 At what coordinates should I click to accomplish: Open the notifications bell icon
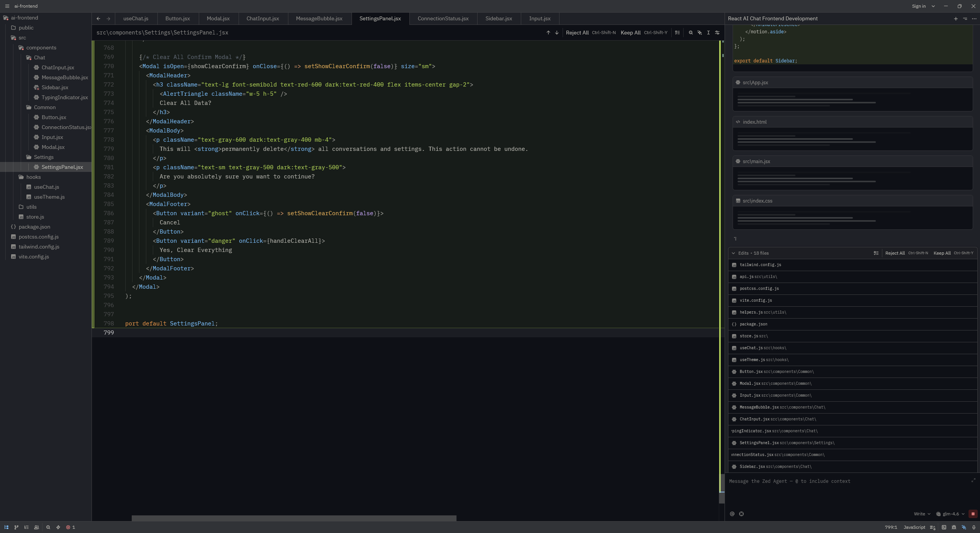974,527
